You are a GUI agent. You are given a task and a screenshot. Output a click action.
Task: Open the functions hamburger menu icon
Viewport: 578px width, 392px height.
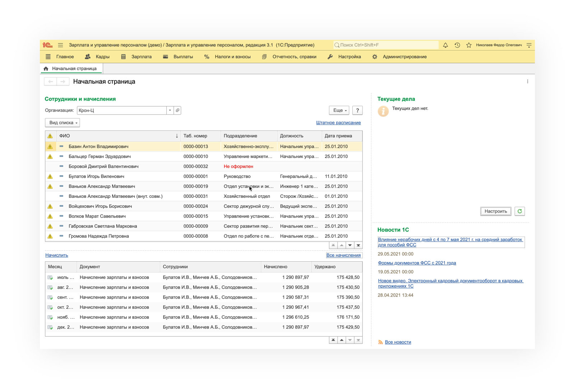click(x=60, y=45)
